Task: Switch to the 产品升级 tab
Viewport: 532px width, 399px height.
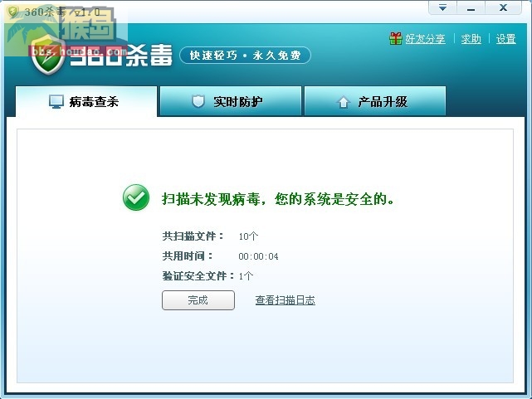Action: (375, 101)
